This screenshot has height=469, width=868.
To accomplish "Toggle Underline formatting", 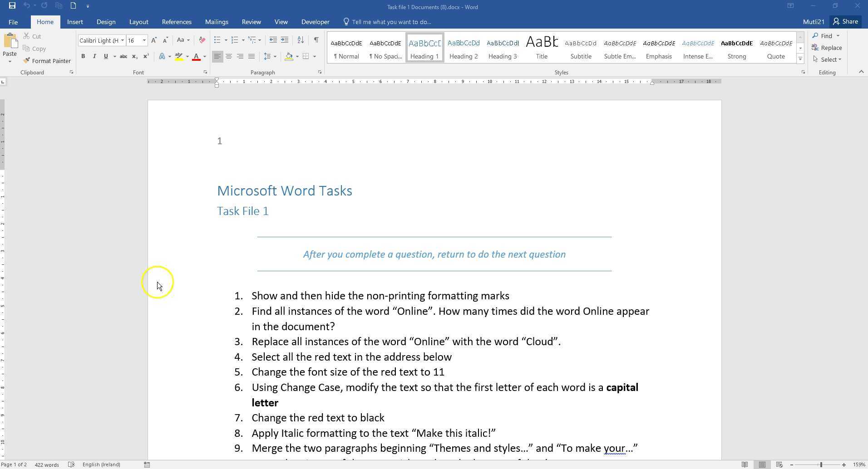I will [106, 56].
